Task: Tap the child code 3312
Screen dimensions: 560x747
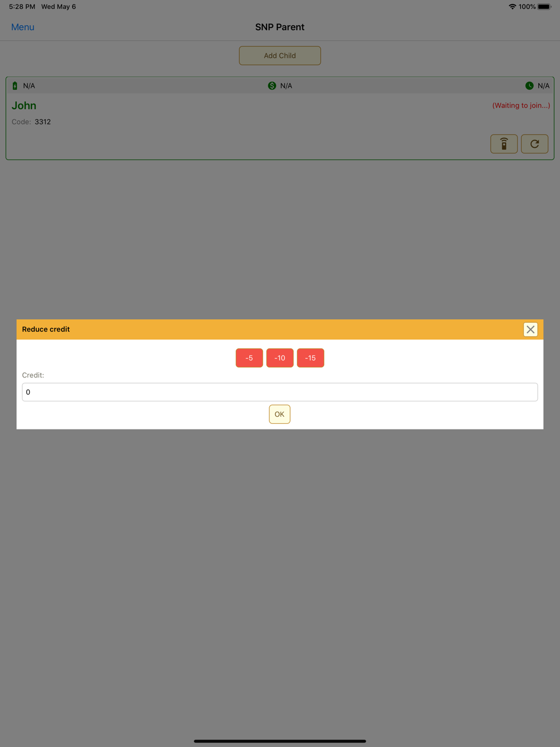Action: point(43,122)
